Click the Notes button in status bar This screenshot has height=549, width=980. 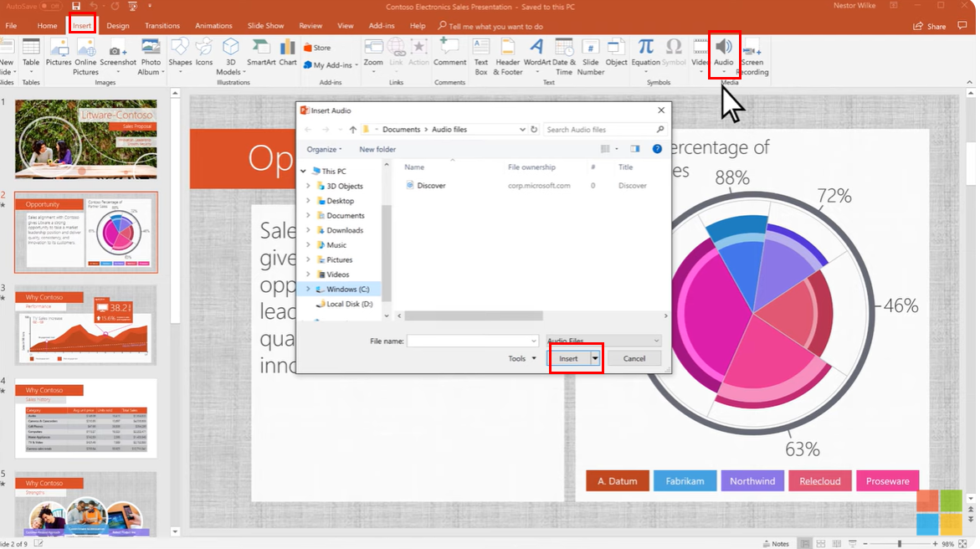point(776,543)
